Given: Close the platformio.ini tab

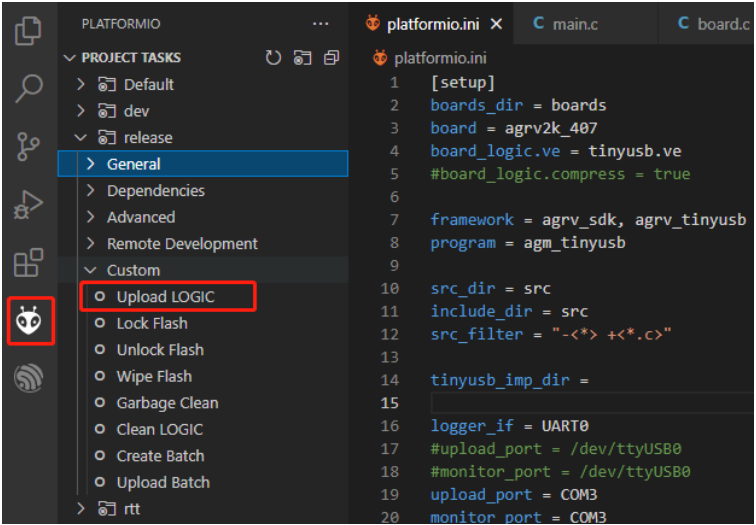Looking at the screenshot, I should point(496,24).
